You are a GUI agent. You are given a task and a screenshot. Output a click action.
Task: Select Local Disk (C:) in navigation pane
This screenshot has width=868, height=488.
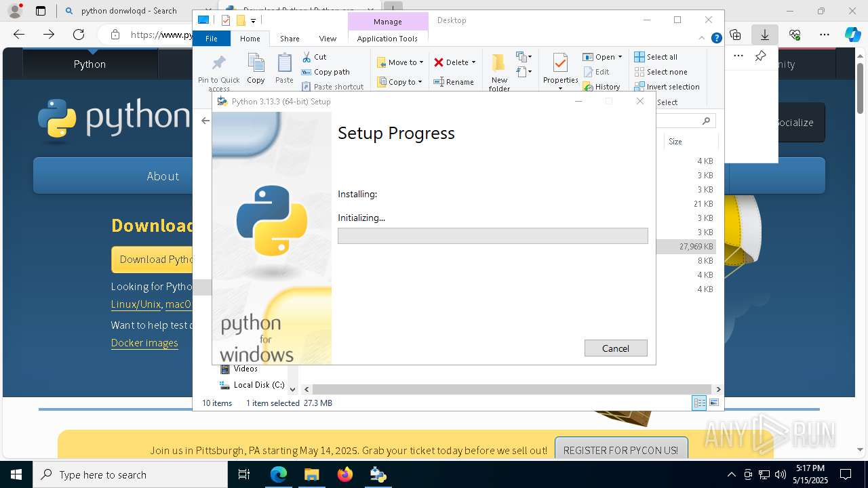[x=252, y=384]
